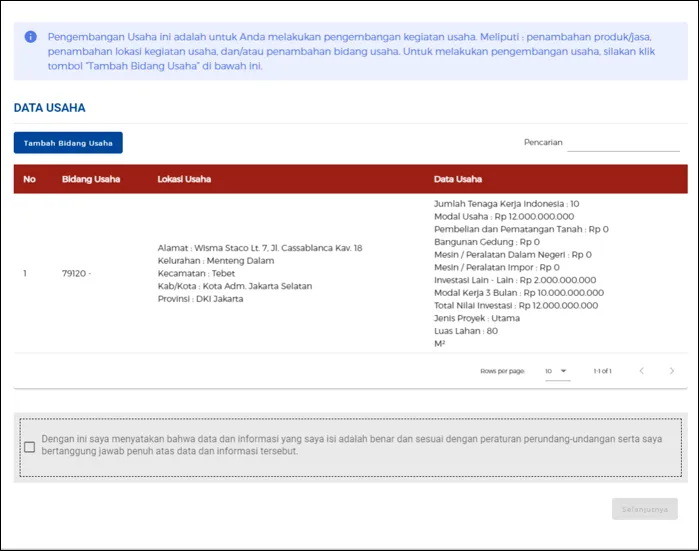Click the Selanjutnya button
This screenshot has height=551, width=699.
coord(645,509)
